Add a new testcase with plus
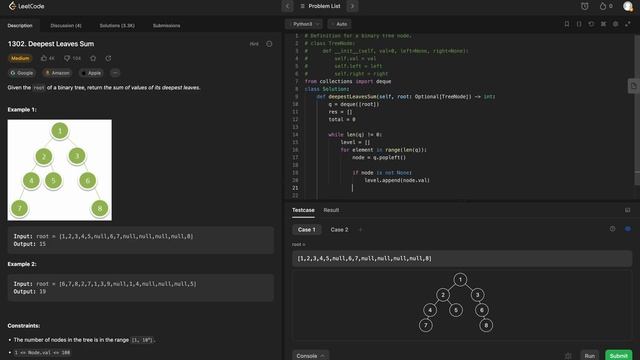Viewport: 640px width, 360px height. pos(360,230)
